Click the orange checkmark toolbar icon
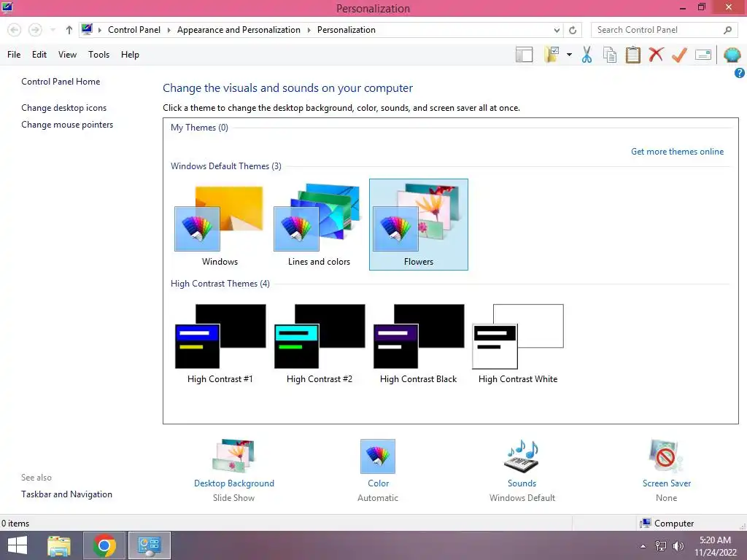Image resolution: width=747 pixels, height=560 pixels. (679, 55)
